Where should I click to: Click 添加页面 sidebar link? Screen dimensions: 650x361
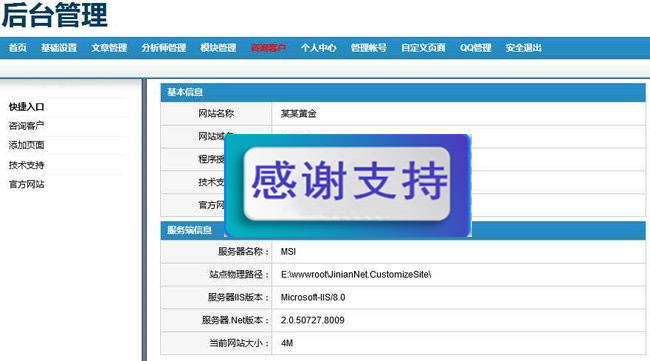point(26,145)
